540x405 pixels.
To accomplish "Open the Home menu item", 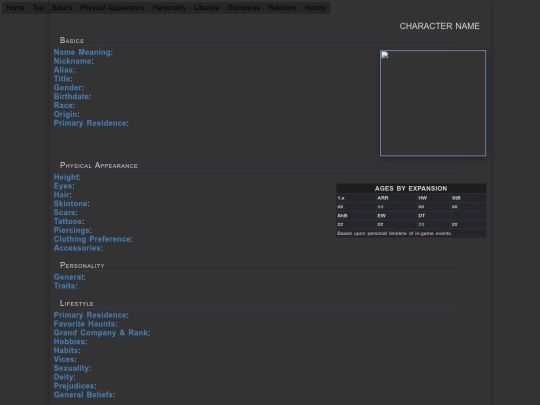I will [15, 8].
